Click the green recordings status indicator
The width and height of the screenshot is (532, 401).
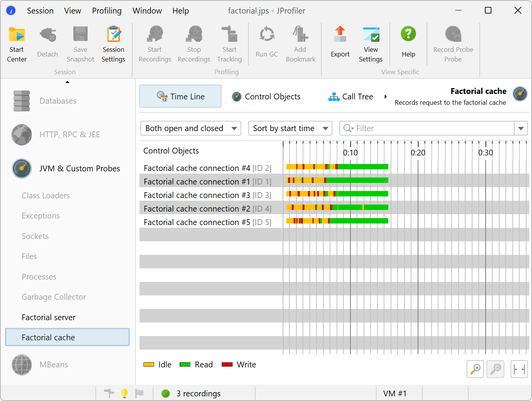coord(166,393)
